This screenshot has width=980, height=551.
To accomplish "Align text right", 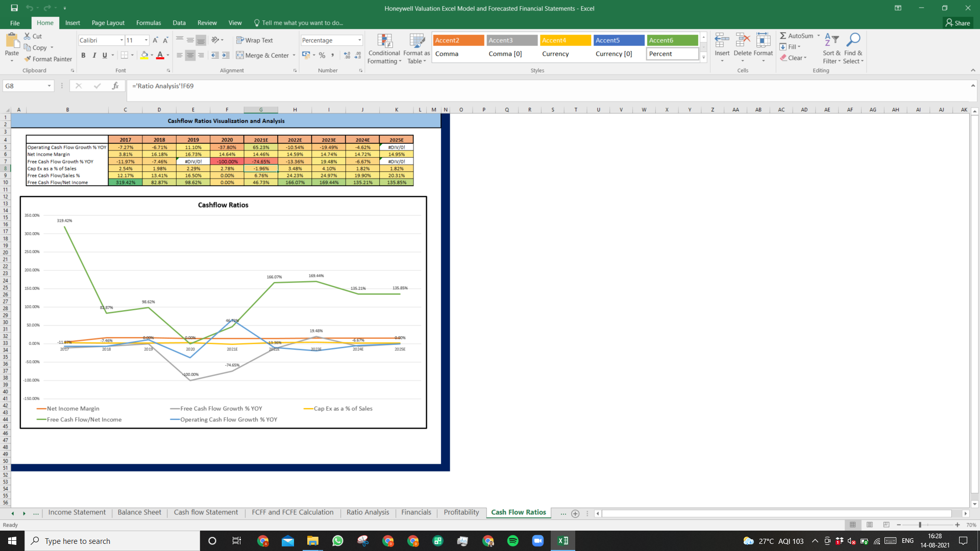I will [x=201, y=55].
